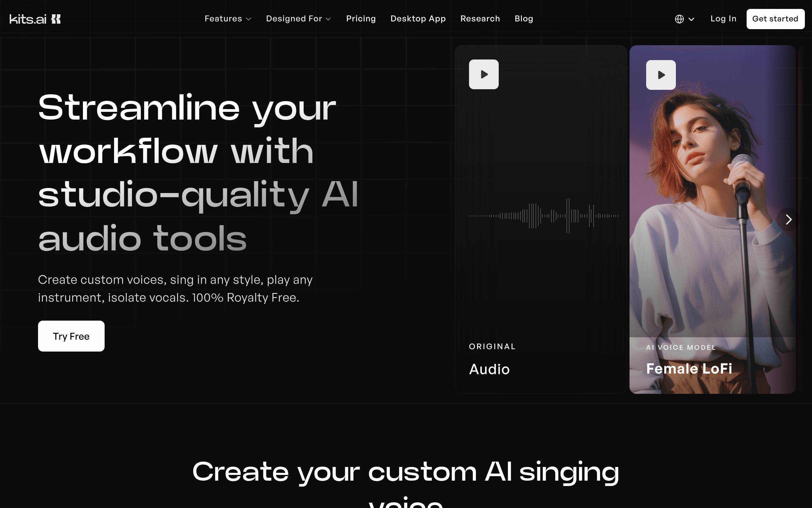Click the globe language icon
Screen dimensions: 812x508
[679, 19]
